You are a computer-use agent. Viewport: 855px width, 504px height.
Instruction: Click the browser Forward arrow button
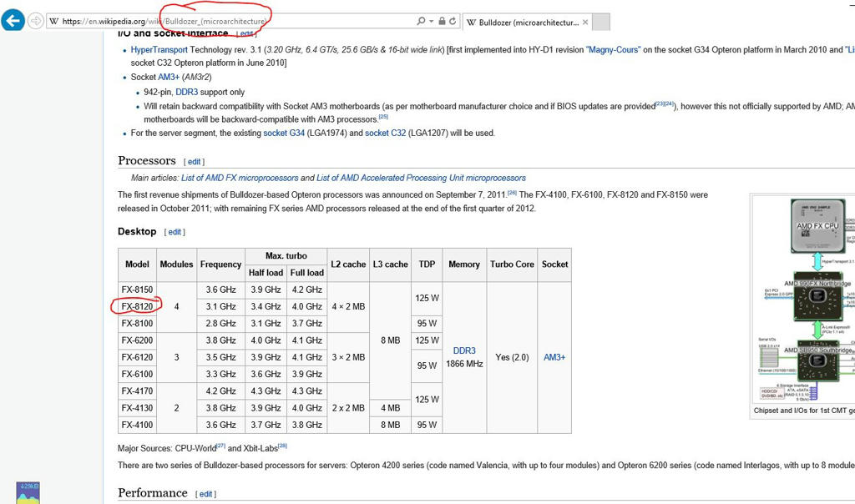pyautogui.click(x=36, y=21)
